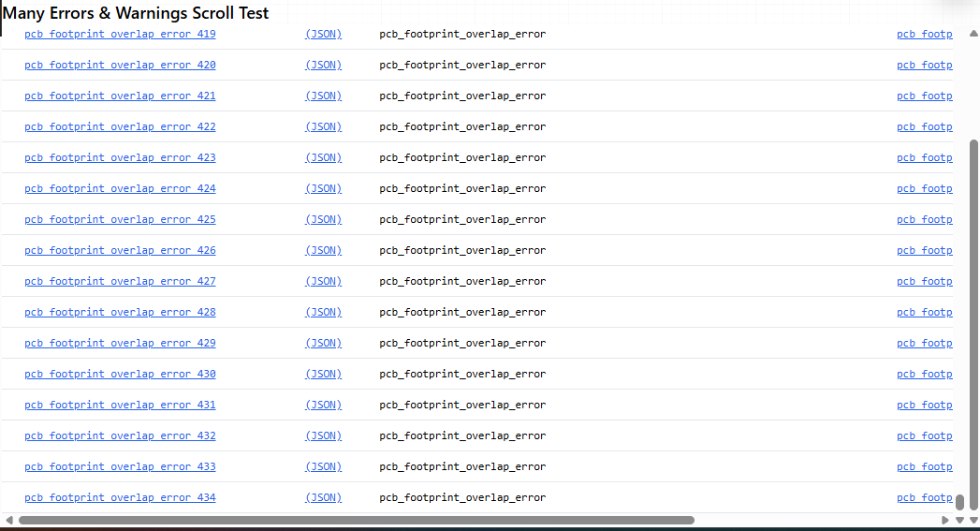Follow the truncated pcb_footp link in row 421
Viewport: 980px width, 531px height.
pyautogui.click(x=925, y=96)
